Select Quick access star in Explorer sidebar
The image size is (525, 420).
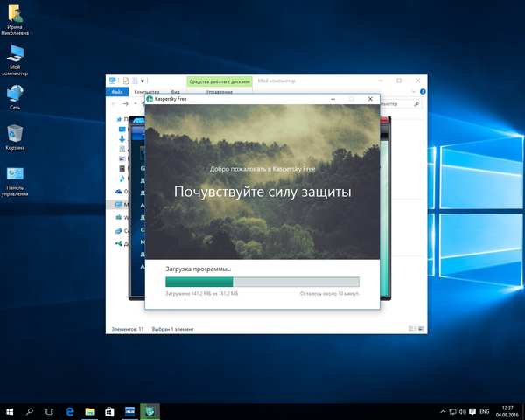(119, 119)
